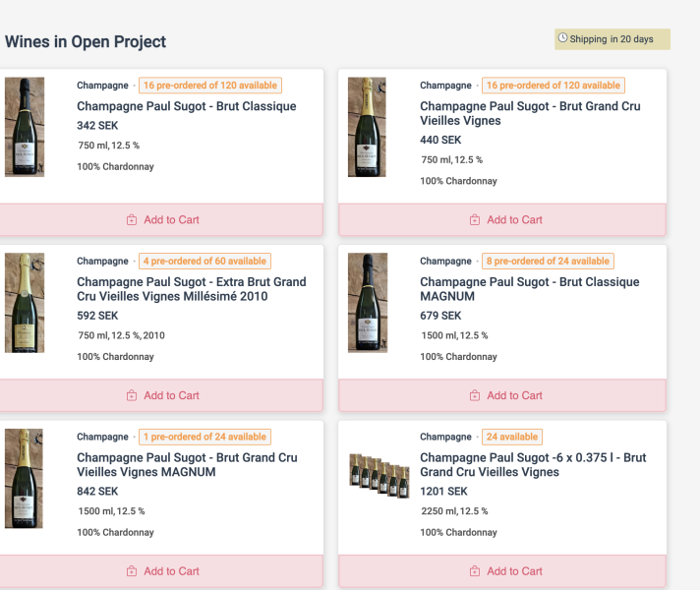Click the 'Shipping in 20 days' badge
This screenshot has width=700, height=590.
pos(612,39)
